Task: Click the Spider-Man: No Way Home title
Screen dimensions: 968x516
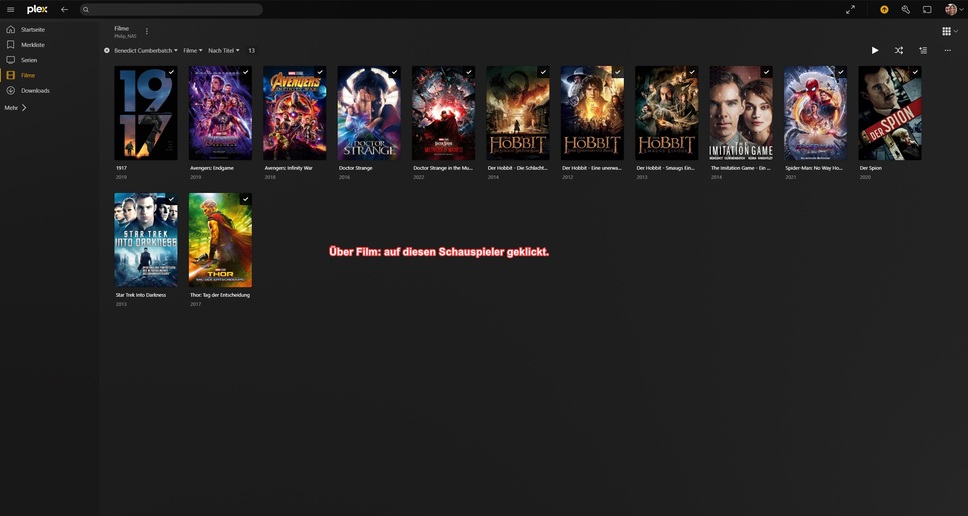Action: 814,168
